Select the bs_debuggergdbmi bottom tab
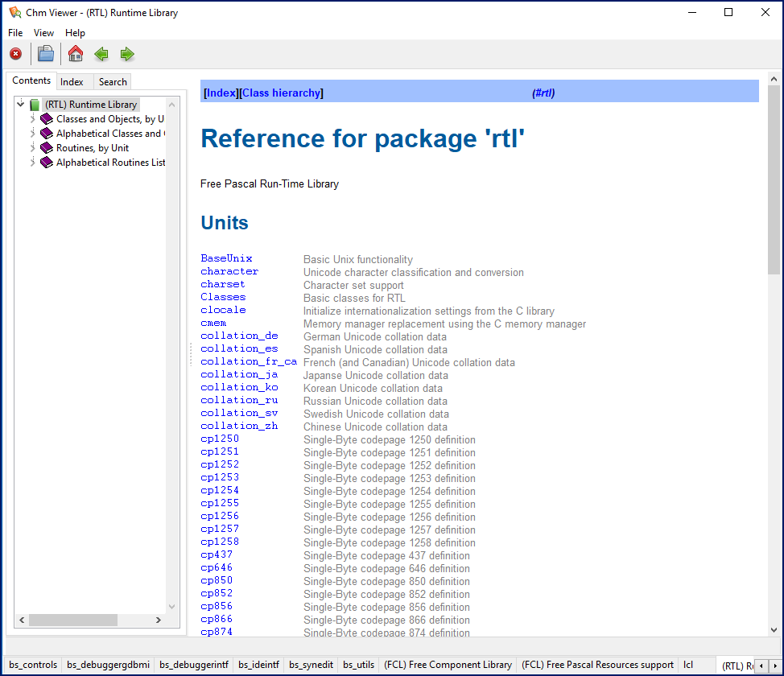This screenshot has width=784, height=676. pyautogui.click(x=108, y=665)
